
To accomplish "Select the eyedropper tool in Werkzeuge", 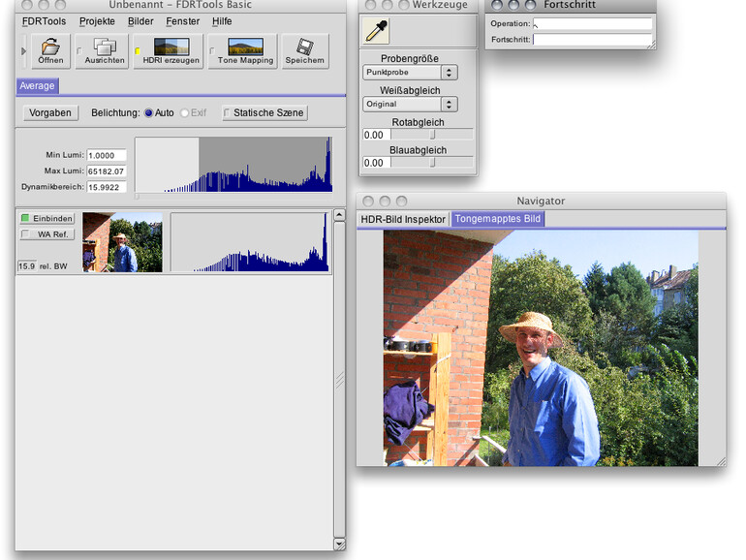I will click(x=376, y=31).
